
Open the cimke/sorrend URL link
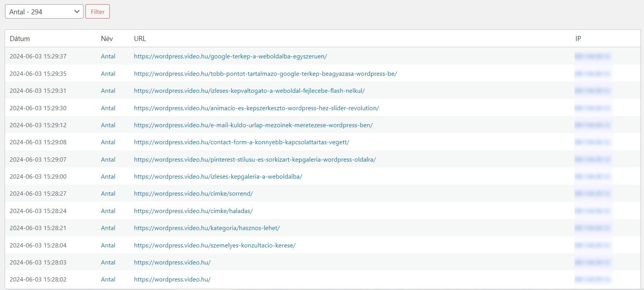point(193,194)
